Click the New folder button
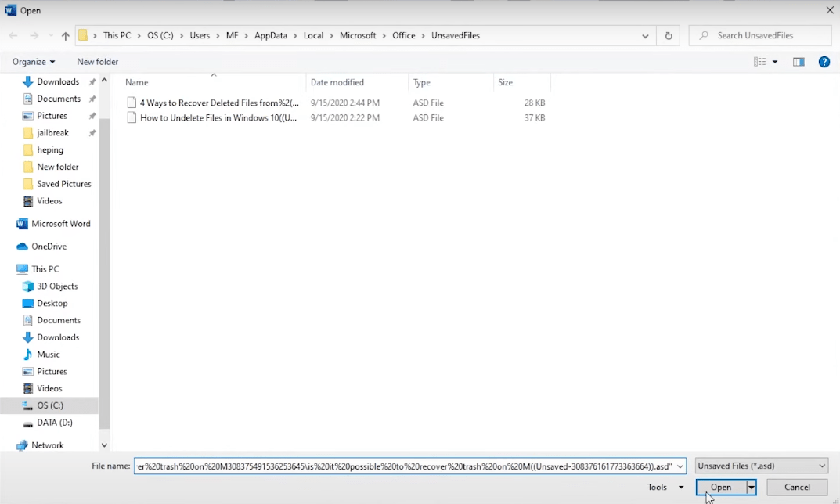Screen dimensions: 840x504 [98, 62]
